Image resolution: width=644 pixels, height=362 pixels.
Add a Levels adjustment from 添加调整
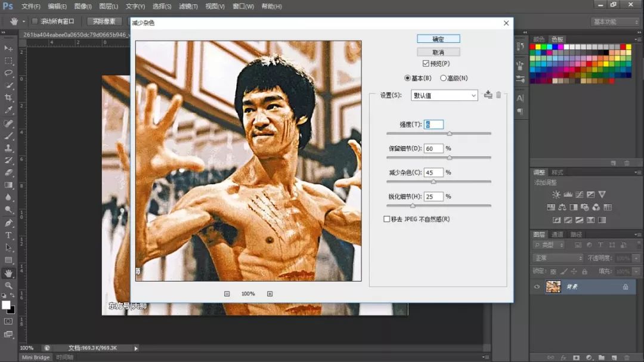568,194
